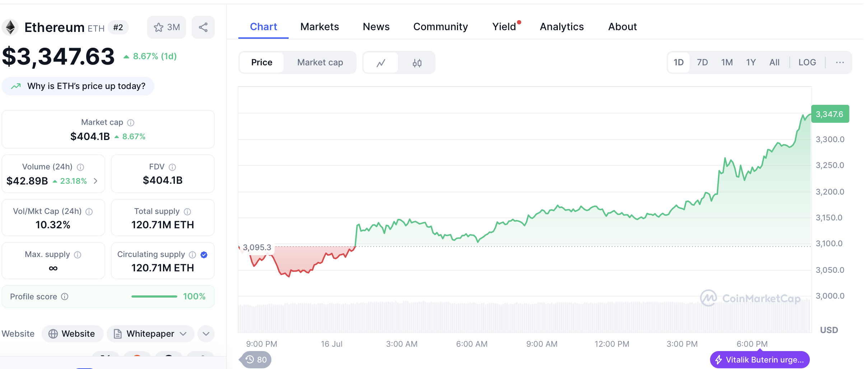Click Market cap info icon

131,123
